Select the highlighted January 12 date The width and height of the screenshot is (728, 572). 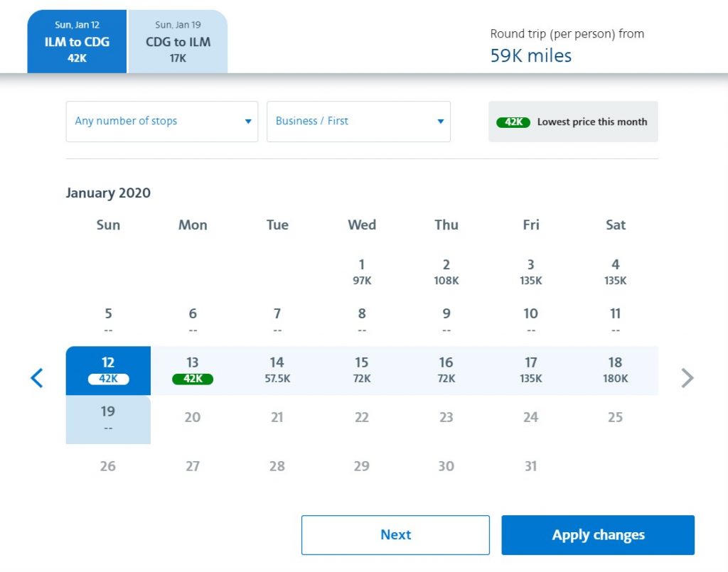pos(108,370)
